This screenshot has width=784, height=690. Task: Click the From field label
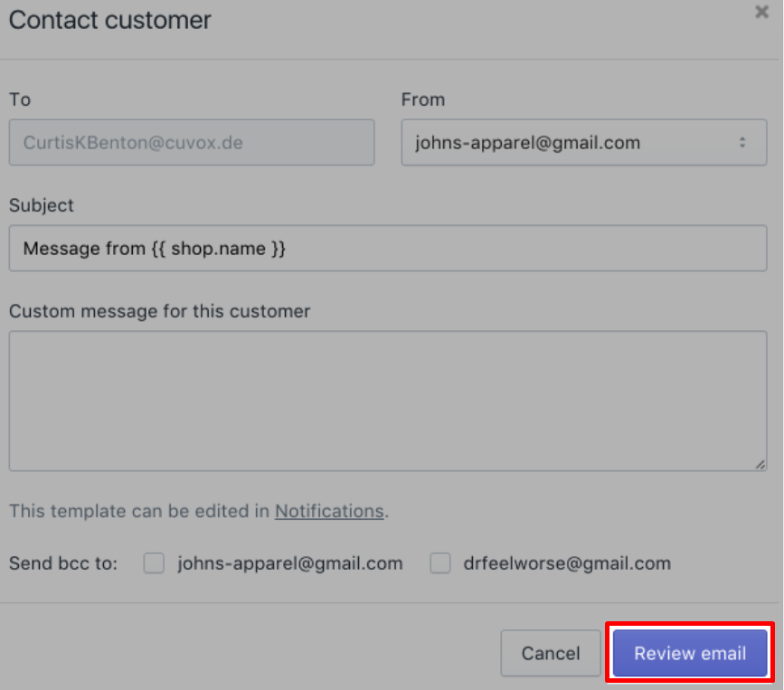click(423, 99)
